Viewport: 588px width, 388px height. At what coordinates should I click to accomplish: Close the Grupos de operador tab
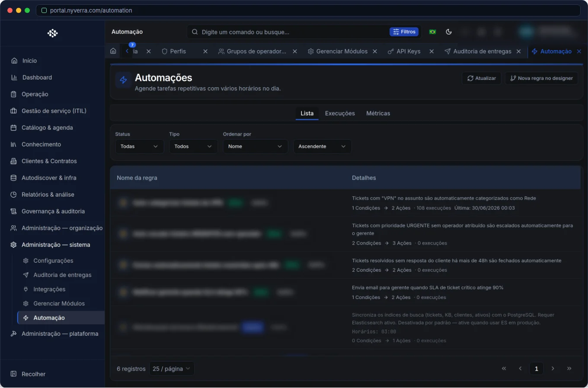295,51
